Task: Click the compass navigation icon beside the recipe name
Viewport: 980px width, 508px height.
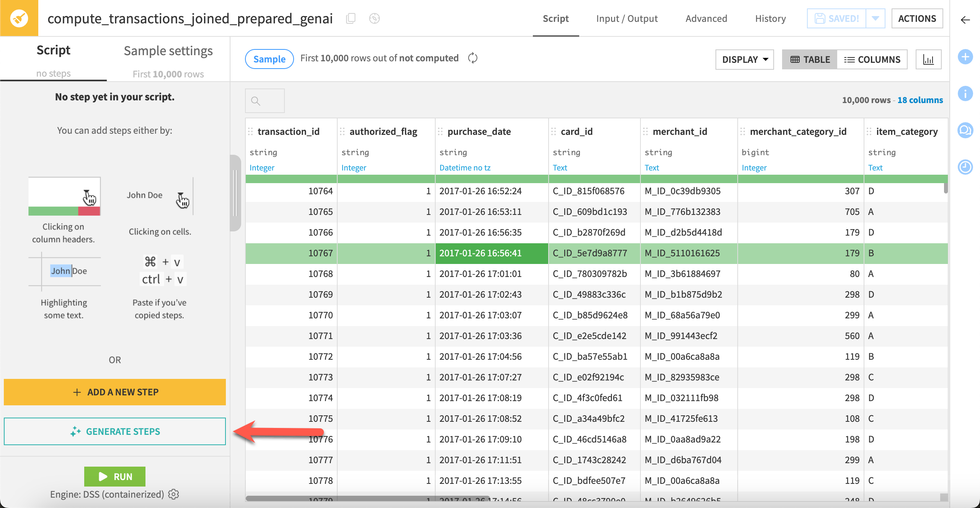Action: pos(374,18)
